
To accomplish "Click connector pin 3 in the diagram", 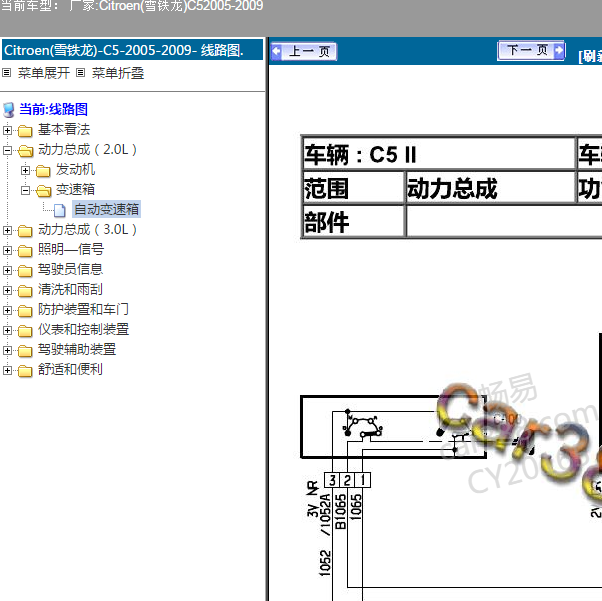I will click(332, 480).
